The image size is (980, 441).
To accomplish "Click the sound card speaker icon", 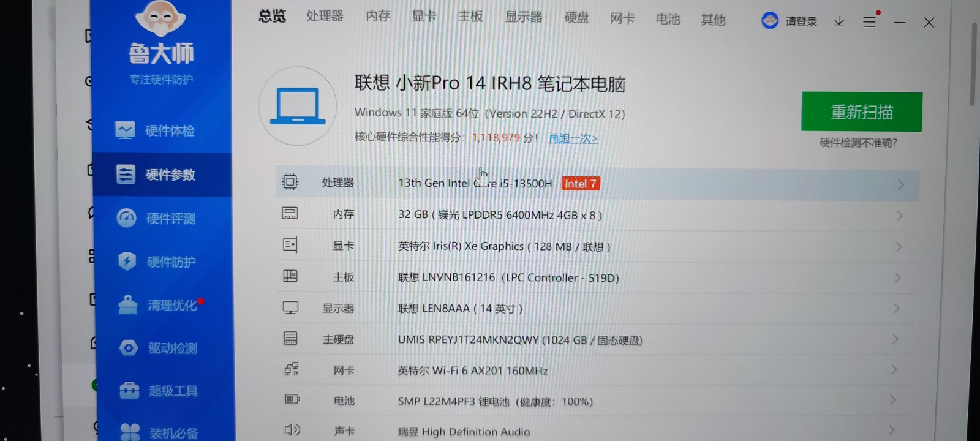I will tap(292, 429).
